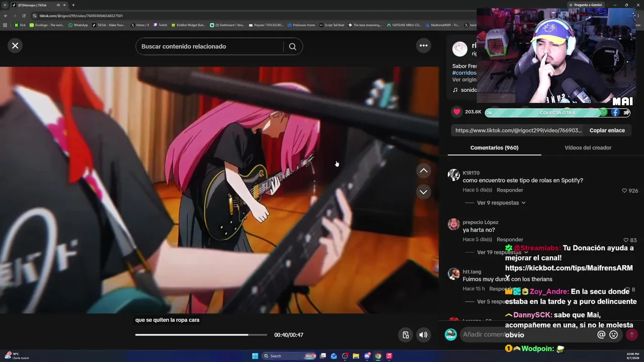
Task: Click the Buscar contenido relacionado search field
Action: 209,47
